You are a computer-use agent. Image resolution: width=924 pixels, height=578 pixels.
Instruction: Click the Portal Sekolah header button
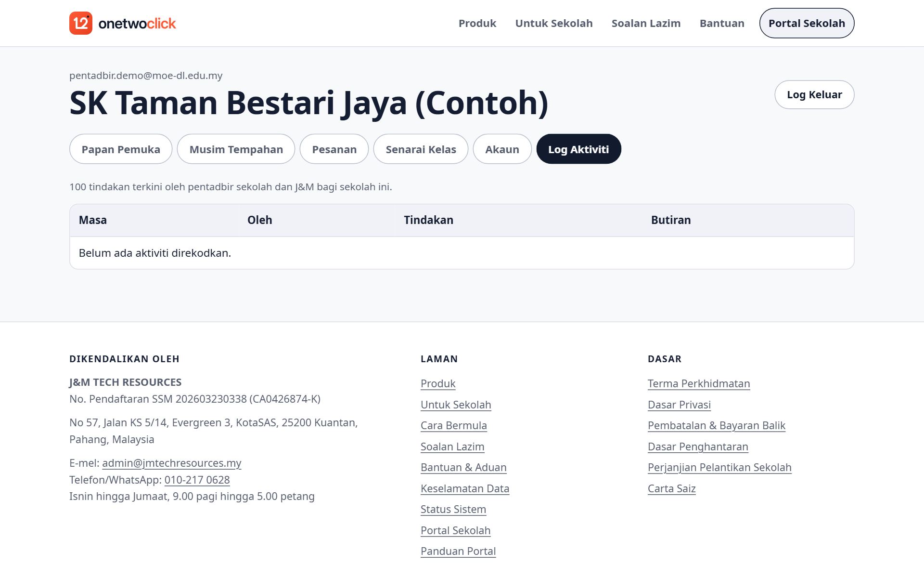(807, 23)
